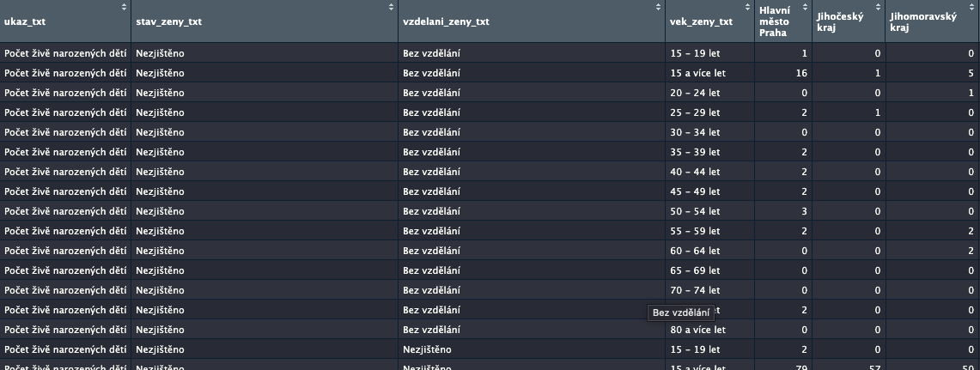Click sort icon in stav_zeny_txt column header
The image size is (980, 370).
[x=392, y=7]
